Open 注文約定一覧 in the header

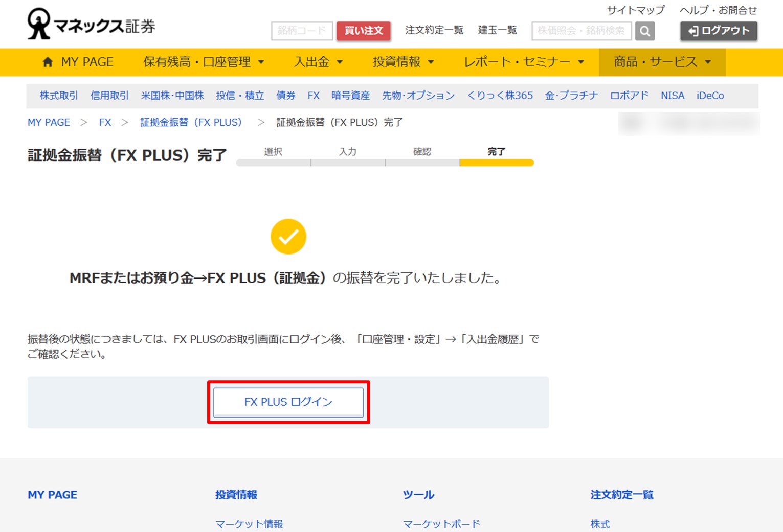click(434, 30)
